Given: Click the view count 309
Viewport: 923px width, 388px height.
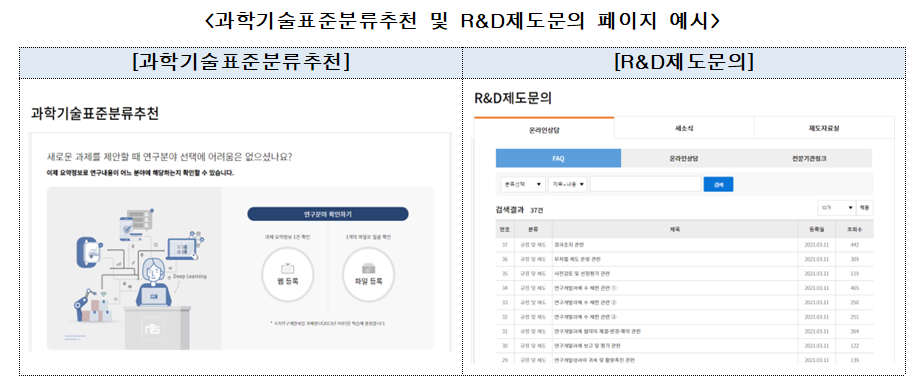Looking at the screenshot, I should (855, 259).
